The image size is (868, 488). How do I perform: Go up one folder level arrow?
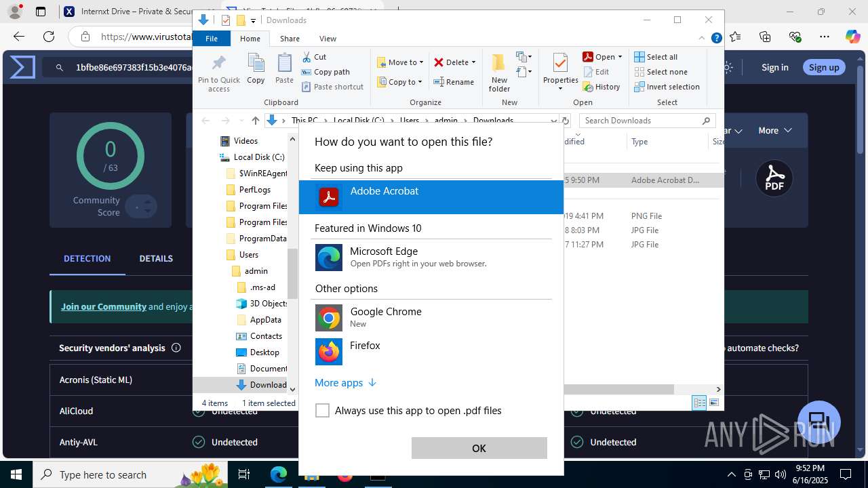pyautogui.click(x=255, y=121)
